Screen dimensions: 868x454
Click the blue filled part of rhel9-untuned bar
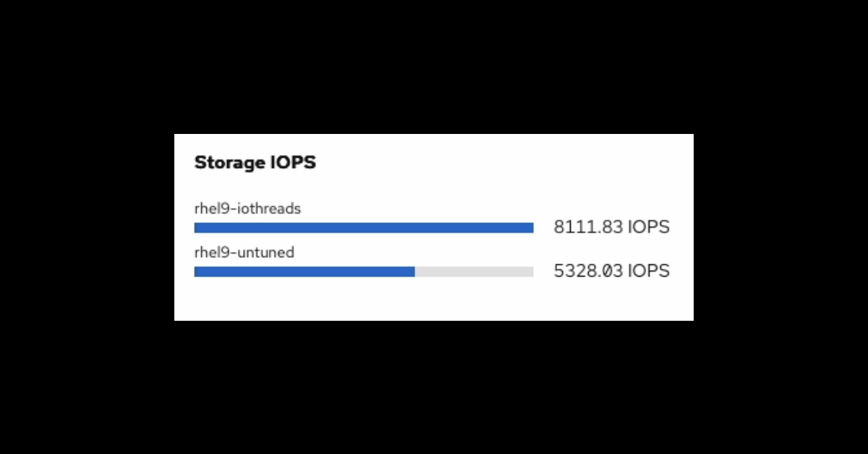(x=304, y=272)
